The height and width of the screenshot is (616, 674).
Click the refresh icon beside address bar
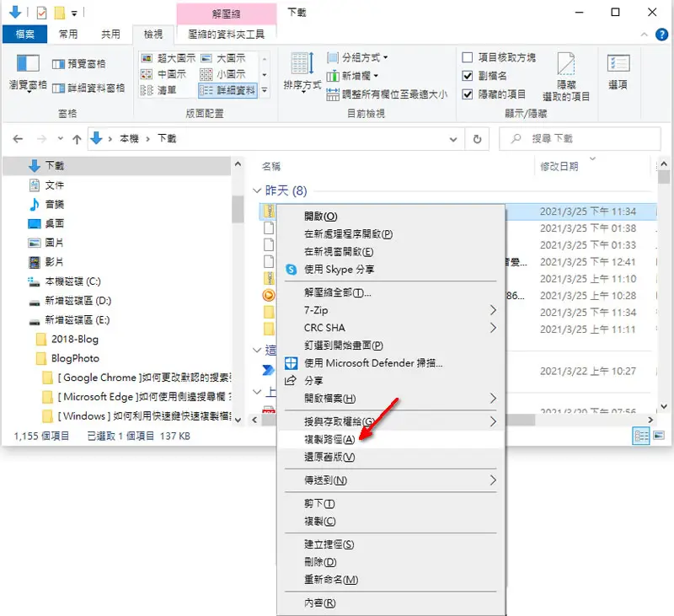click(x=477, y=139)
